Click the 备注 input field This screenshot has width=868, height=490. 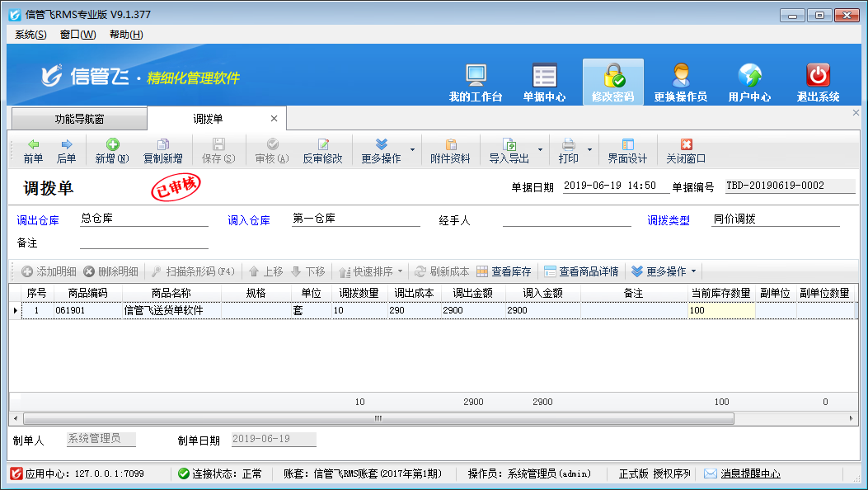click(x=144, y=243)
